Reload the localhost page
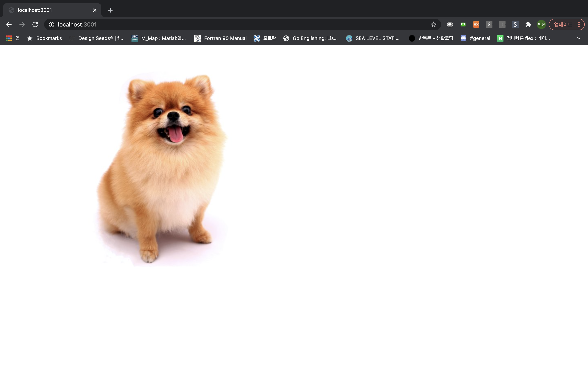 [x=35, y=24]
